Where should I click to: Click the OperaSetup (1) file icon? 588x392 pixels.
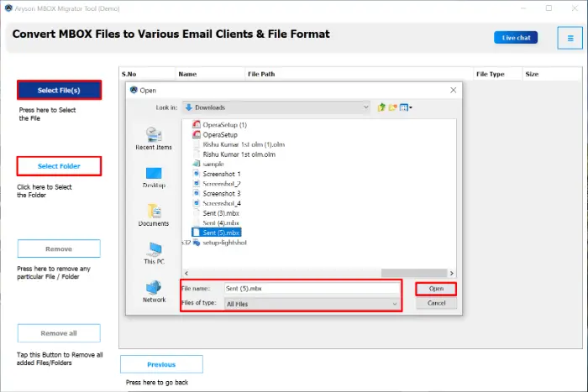pos(196,124)
